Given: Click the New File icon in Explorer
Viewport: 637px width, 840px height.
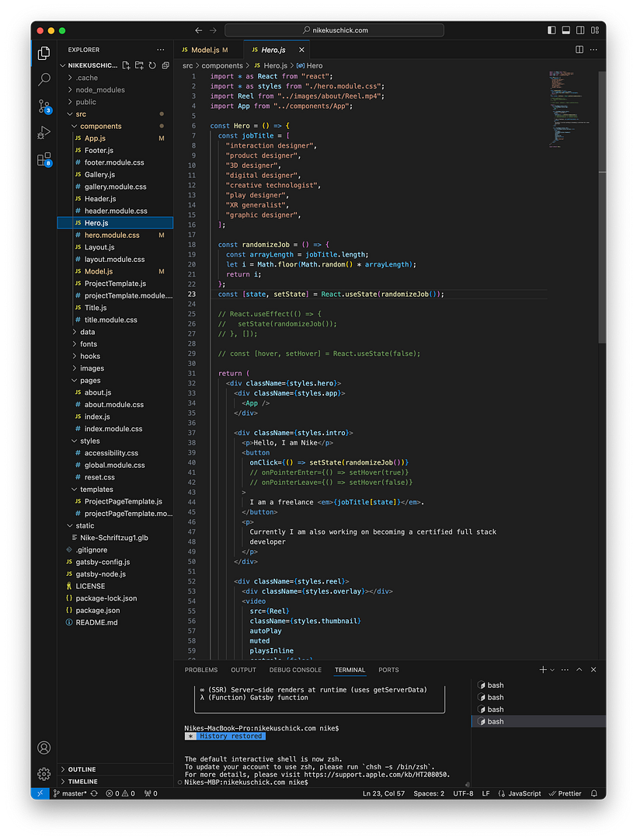Looking at the screenshot, I should tap(126, 65).
